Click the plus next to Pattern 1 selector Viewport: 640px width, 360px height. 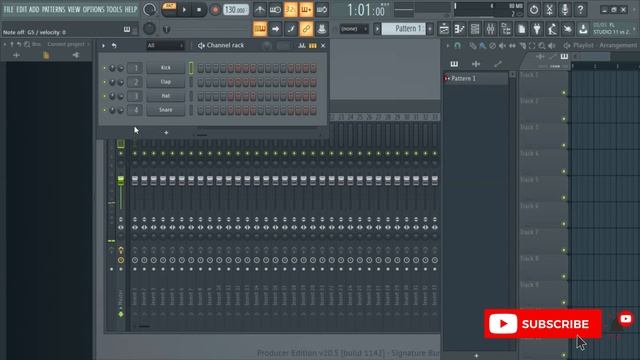click(429, 29)
